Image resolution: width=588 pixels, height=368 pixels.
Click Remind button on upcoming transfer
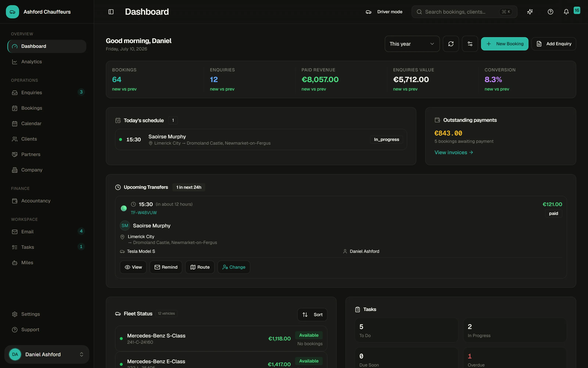coord(166,267)
